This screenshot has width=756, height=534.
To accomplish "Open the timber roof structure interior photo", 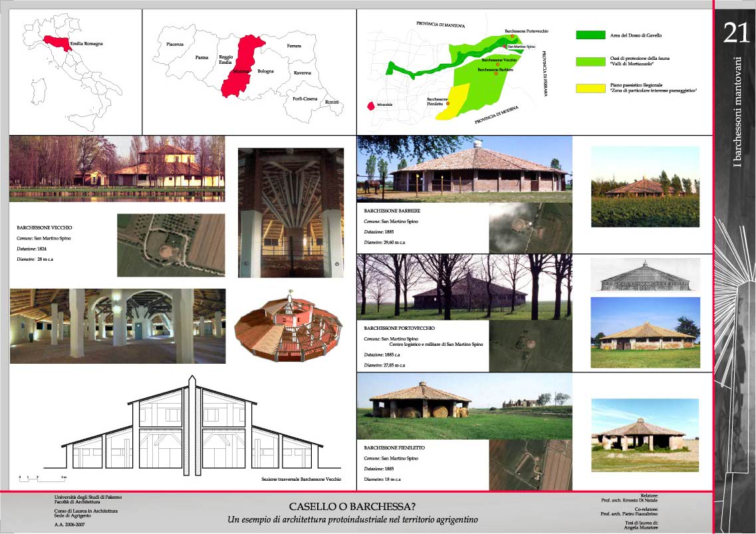I will click(291, 213).
